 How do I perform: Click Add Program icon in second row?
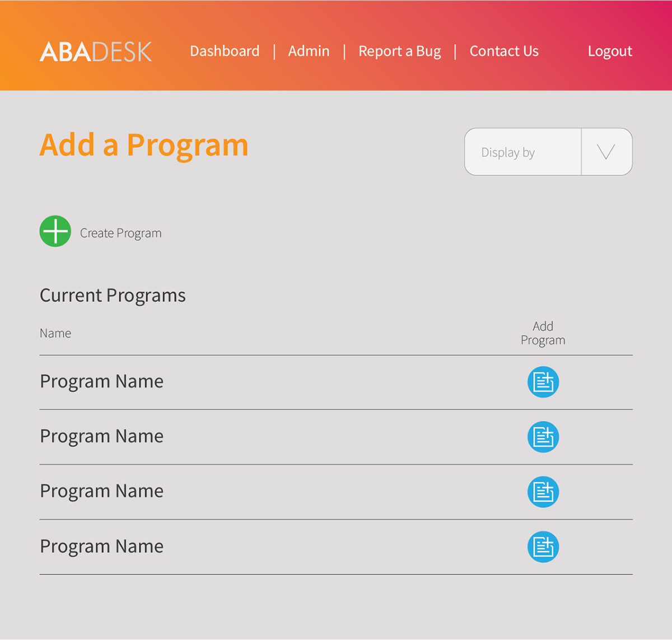[x=543, y=437]
